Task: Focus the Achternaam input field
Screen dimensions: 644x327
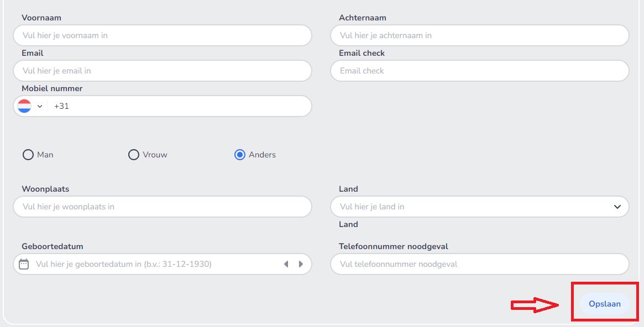Action: point(479,35)
